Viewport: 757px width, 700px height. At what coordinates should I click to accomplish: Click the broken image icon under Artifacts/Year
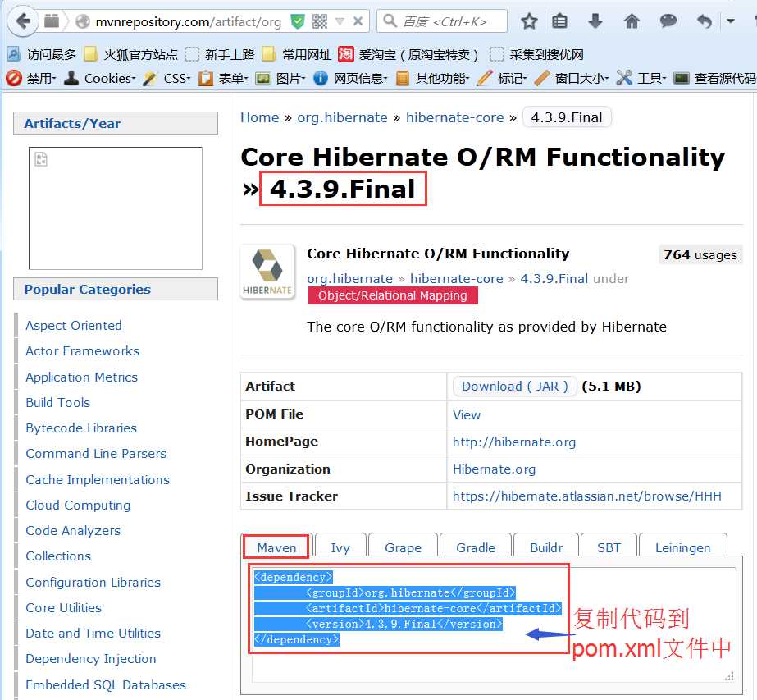[41, 159]
